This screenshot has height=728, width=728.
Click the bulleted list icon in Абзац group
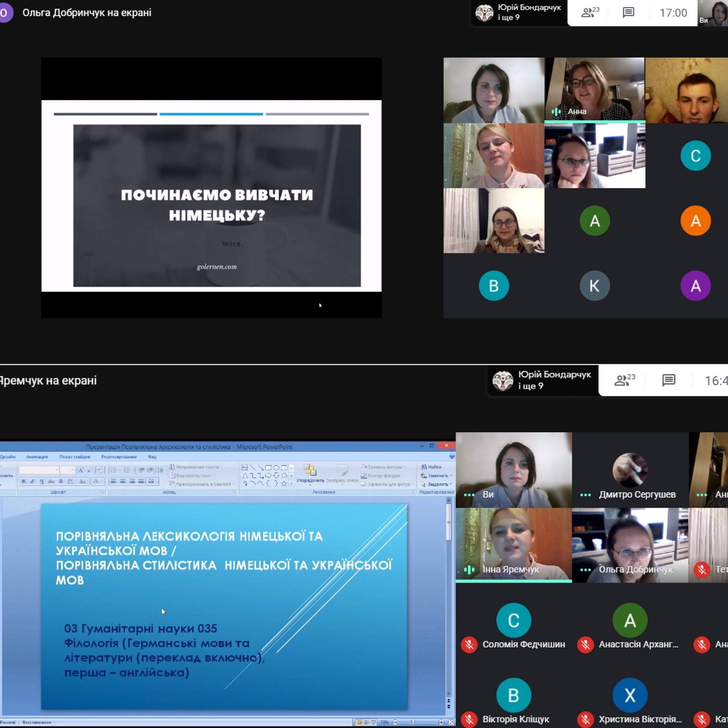coord(113,470)
